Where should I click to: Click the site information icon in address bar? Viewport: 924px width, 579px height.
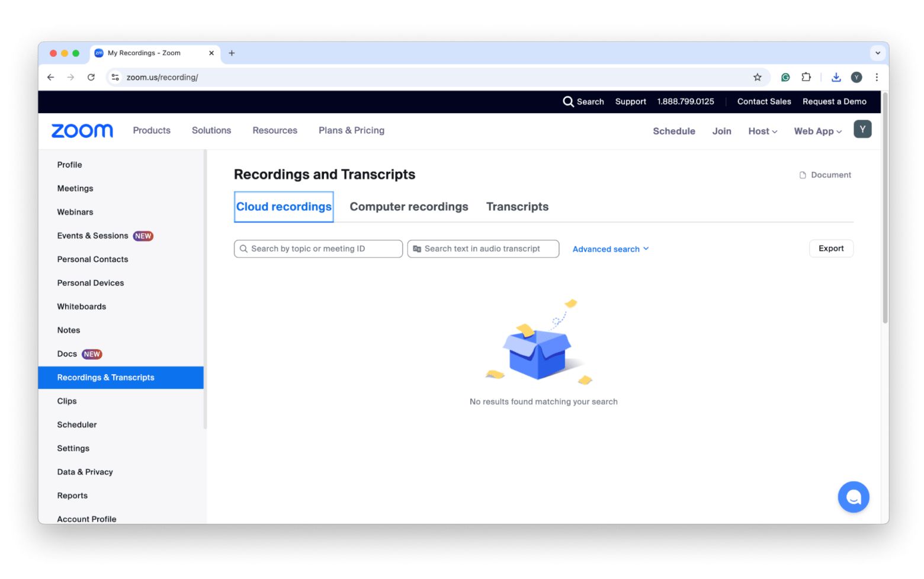pos(115,78)
